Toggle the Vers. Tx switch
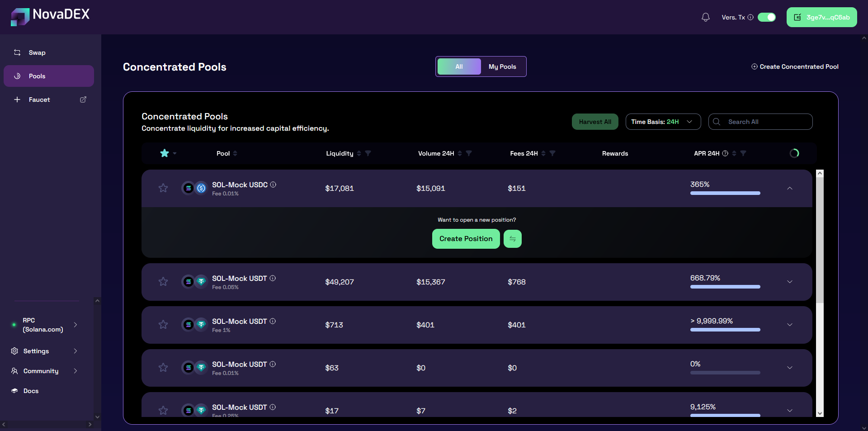Viewport: 868px width, 431px height. (766, 17)
